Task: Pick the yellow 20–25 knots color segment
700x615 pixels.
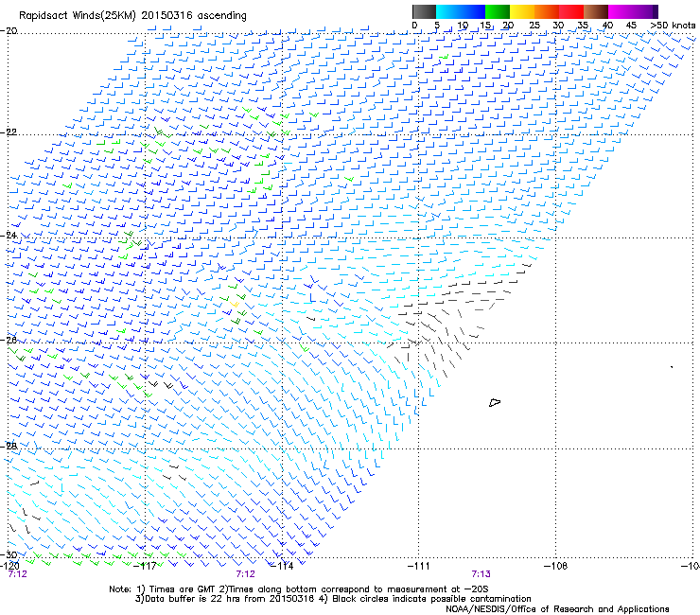Action: coord(522,11)
